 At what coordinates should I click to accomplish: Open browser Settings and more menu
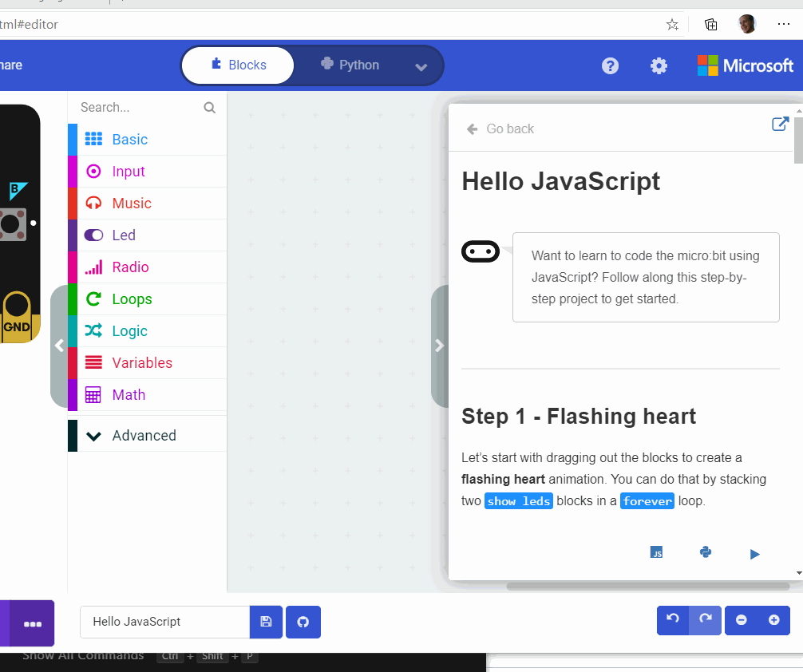pos(784,24)
